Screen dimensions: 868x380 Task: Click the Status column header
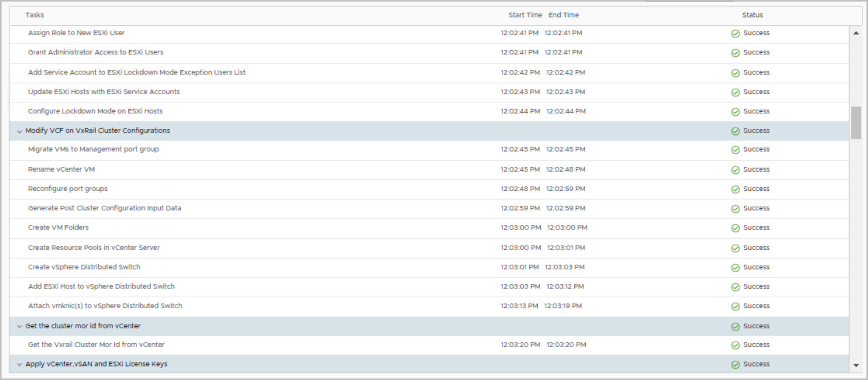[752, 15]
